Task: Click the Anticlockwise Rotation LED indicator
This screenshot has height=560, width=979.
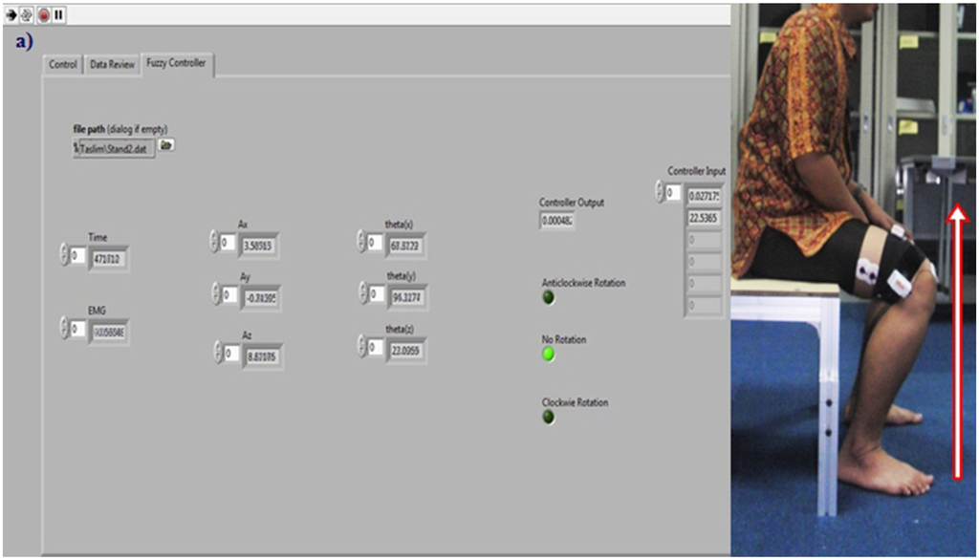Action: click(x=549, y=297)
